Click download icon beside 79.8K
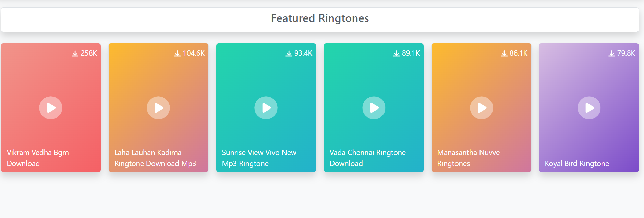 pyautogui.click(x=612, y=54)
